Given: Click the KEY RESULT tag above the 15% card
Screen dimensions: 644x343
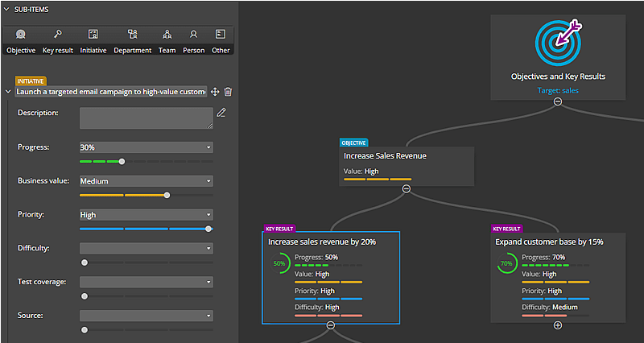Looking at the screenshot, I should point(506,229).
